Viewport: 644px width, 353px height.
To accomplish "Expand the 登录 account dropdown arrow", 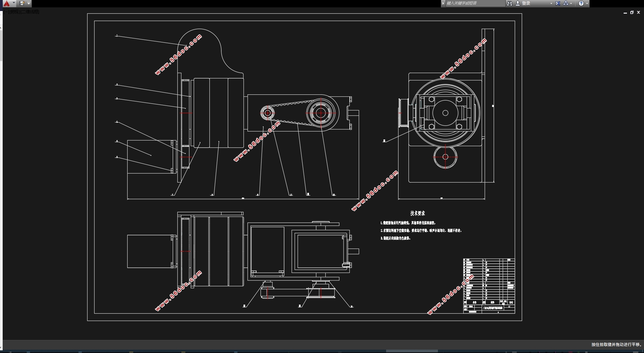I will [x=551, y=3].
